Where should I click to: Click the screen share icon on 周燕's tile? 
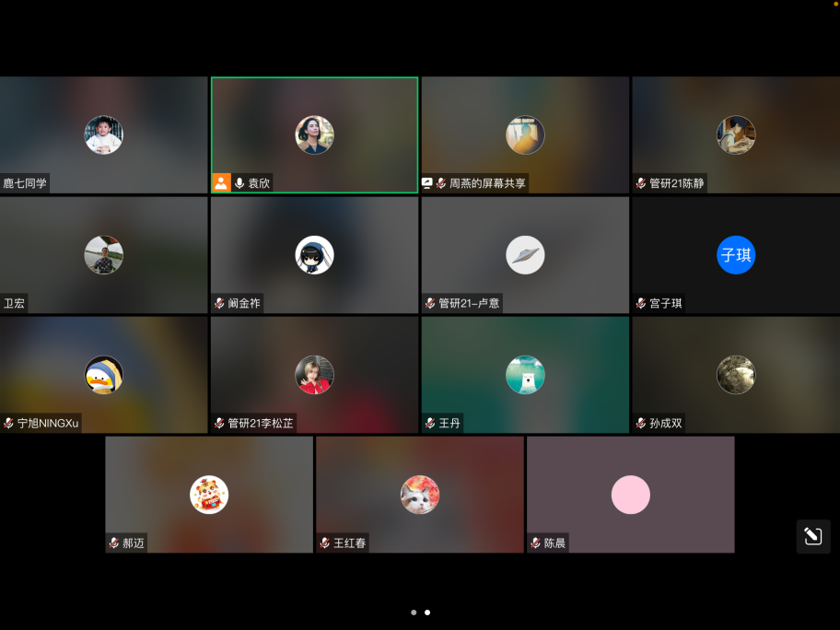click(427, 183)
